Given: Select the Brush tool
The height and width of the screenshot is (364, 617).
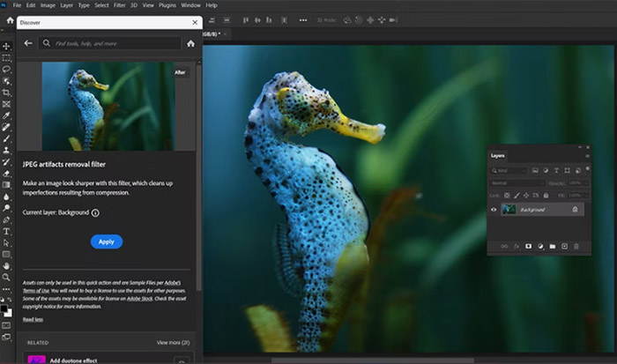Looking at the screenshot, I should (6, 139).
